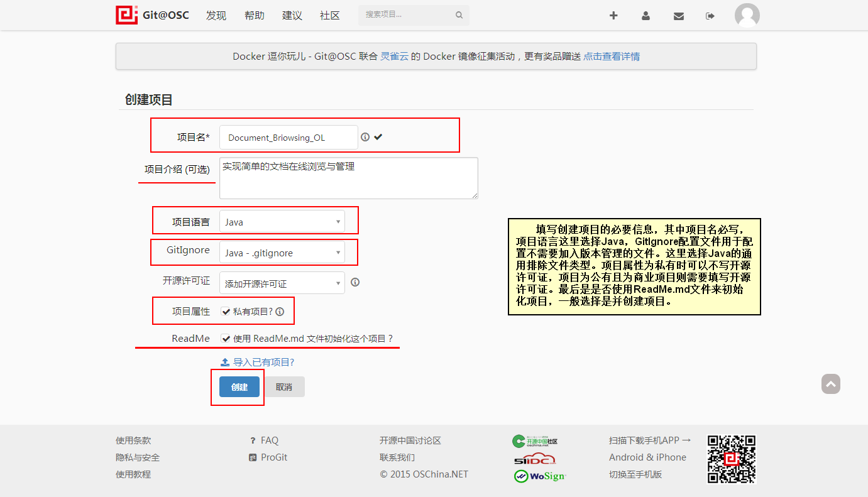Screen dimensions: 868x497
Task: Open the 发现 menu item
Action: tap(216, 16)
